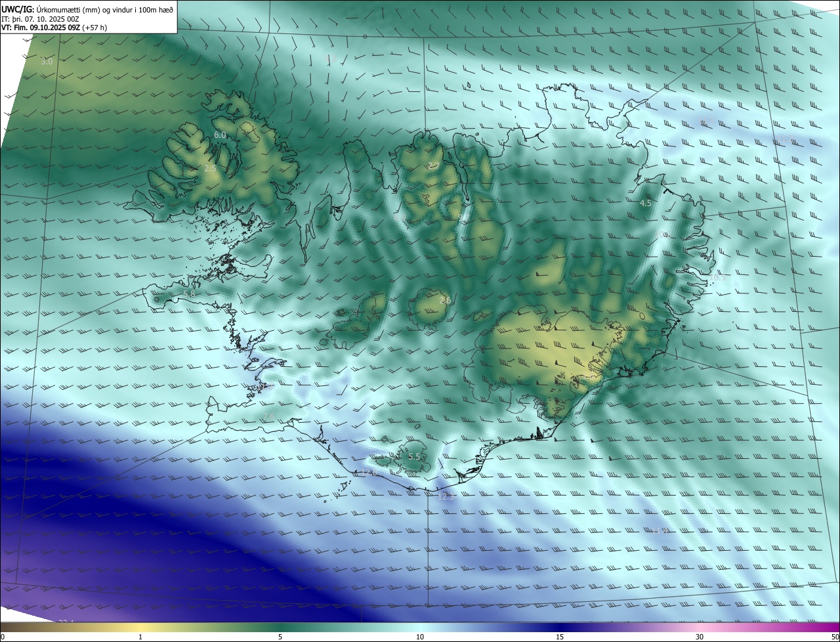This screenshot has width=840, height=642.
Task: Click the '0' tick on the color scale
Action: [x=3, y=637]
